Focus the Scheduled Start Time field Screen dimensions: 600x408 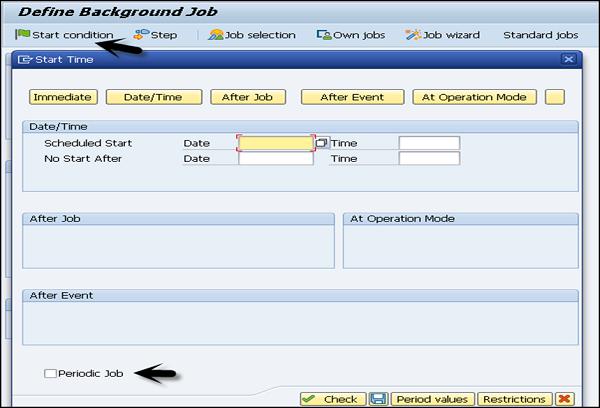(429, 143)
